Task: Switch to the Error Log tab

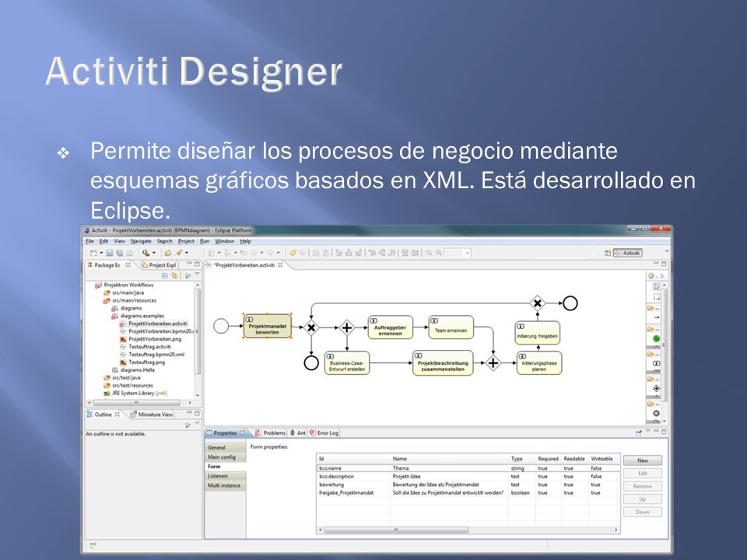Action: coord(324,433)
